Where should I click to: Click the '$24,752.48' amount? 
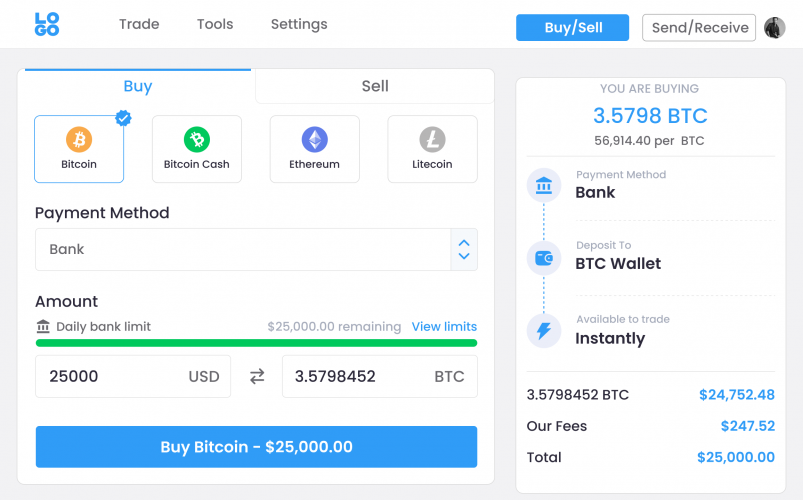point(737,394)
